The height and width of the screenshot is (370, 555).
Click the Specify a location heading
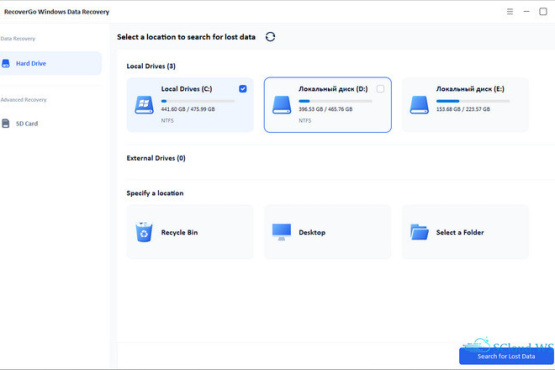155,193
